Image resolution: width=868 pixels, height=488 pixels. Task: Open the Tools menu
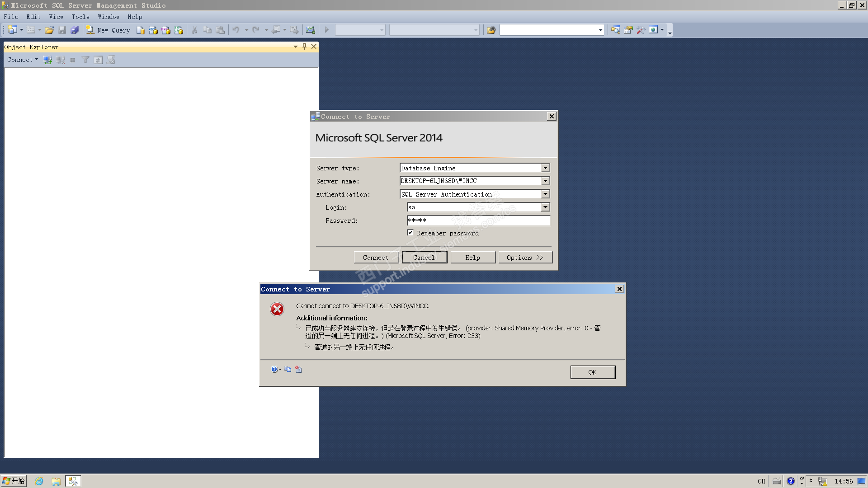80,17
